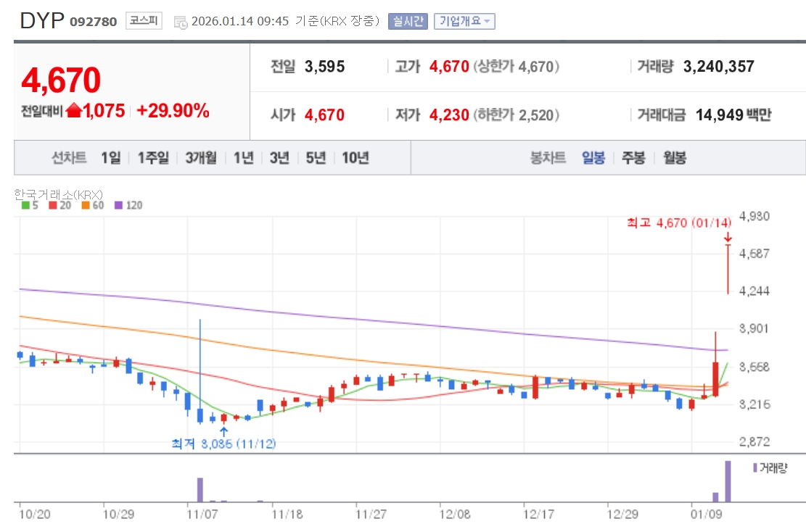Open the 기업개요 dropdown
Screen dimensions: 806x532
[464, 21]
